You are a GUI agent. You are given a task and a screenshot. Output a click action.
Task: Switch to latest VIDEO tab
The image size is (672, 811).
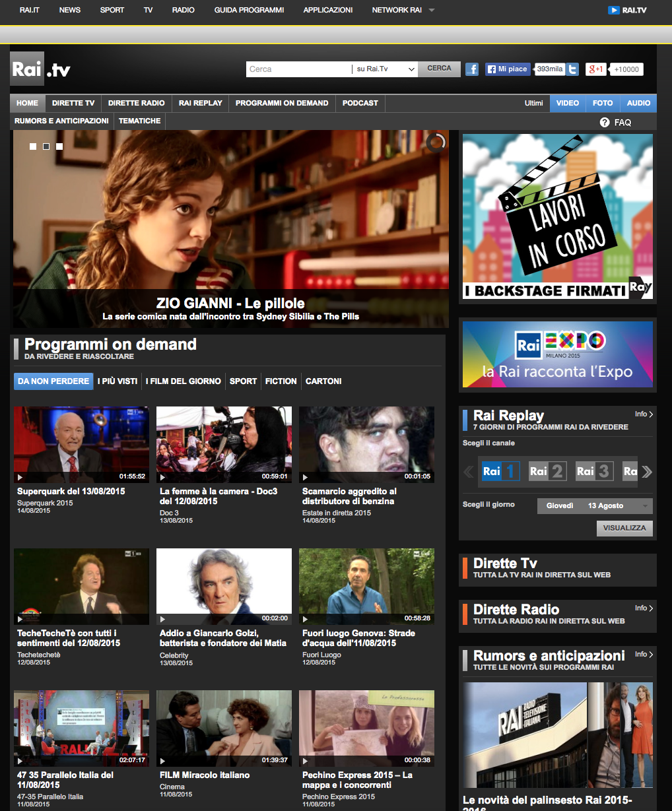coord(568,104)
